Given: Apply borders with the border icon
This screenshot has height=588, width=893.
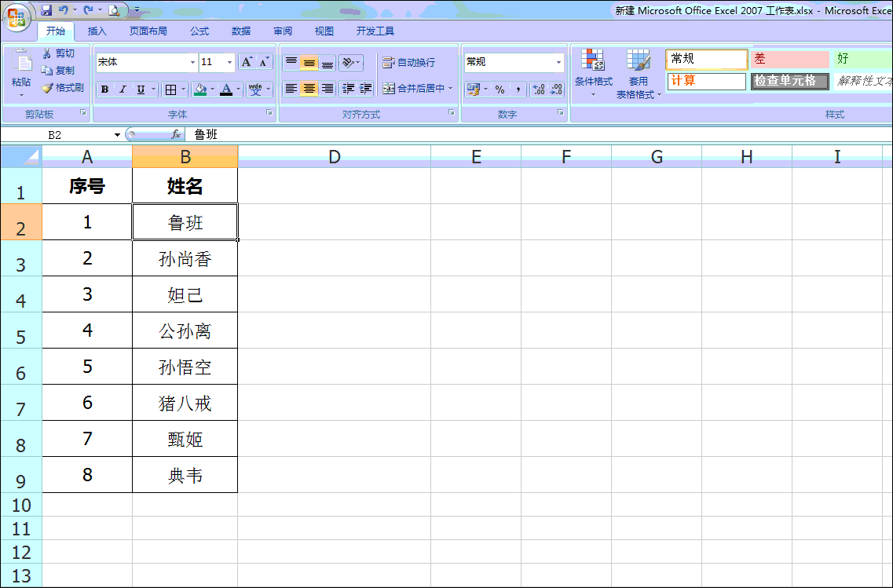Looking at the screenshot, I should point(170,89).
